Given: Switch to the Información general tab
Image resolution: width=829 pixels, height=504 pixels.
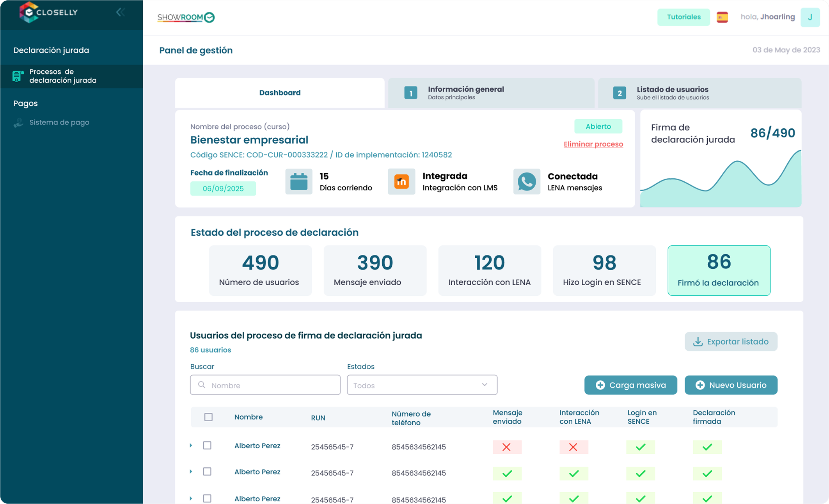Looking at the screenshot, I should pyautogui.click(x=491, y=93).
